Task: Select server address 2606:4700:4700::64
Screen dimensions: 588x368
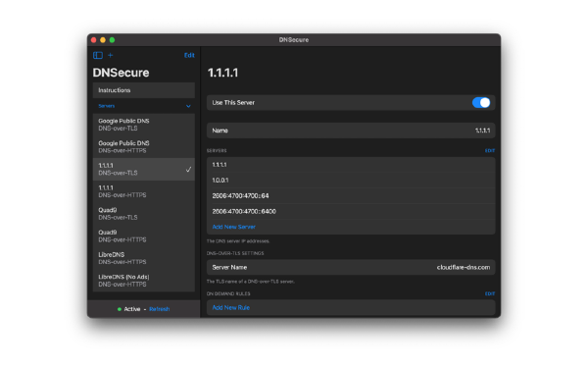Action: 351,196
